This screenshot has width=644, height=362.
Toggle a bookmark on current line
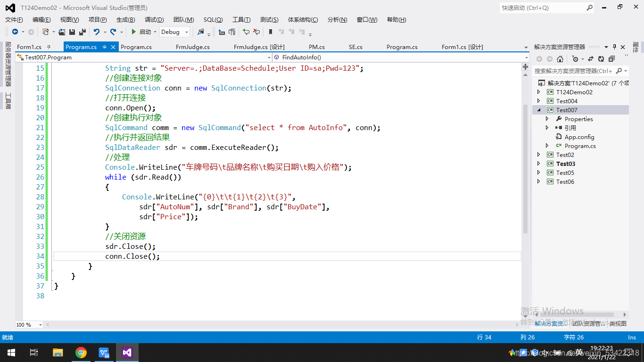point(271,32)
